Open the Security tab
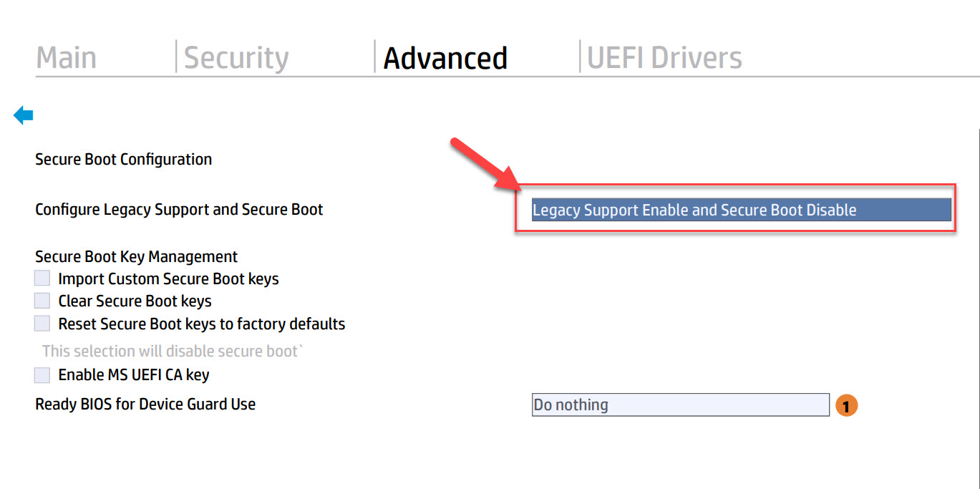The width and height of the screenshot is (980, 489). tap(236, 58)
